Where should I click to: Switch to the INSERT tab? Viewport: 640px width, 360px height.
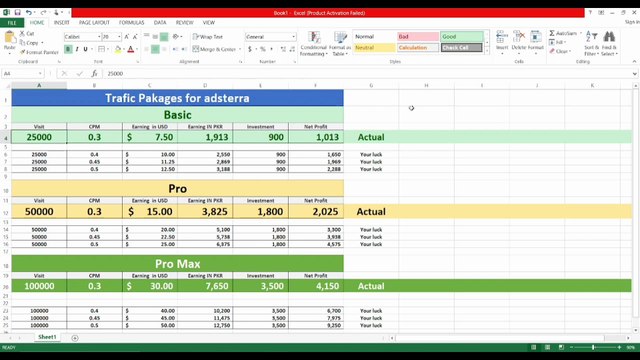coord(62,23)
